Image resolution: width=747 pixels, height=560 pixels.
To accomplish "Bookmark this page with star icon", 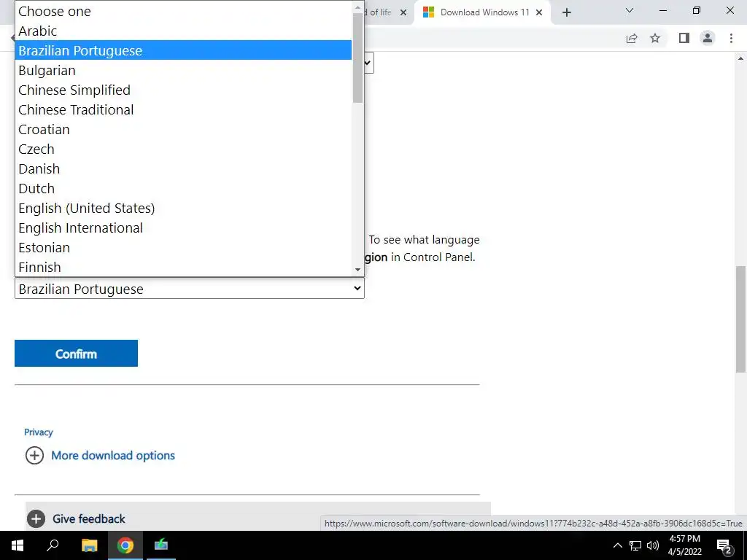I will [655, 38].
